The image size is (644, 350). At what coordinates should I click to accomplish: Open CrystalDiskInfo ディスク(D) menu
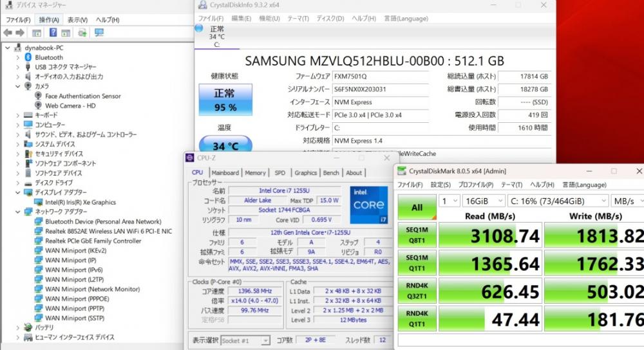pos(330,19)
